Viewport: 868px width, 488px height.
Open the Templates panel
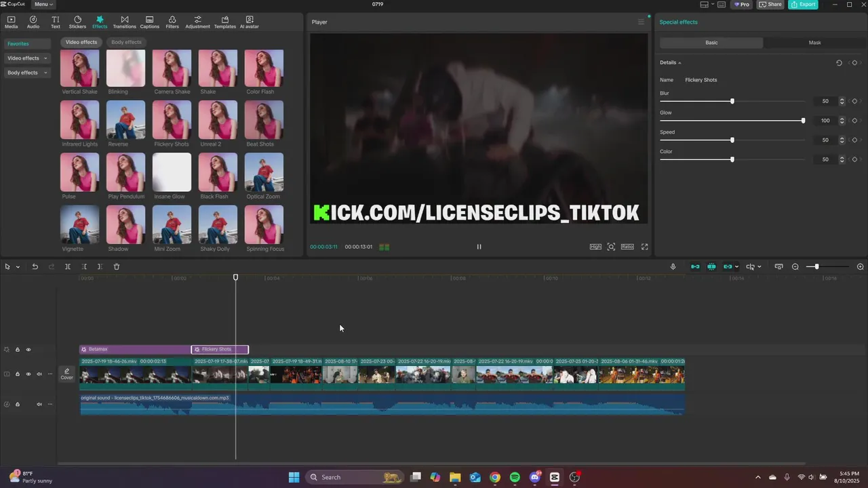click(x=224, y=22)
